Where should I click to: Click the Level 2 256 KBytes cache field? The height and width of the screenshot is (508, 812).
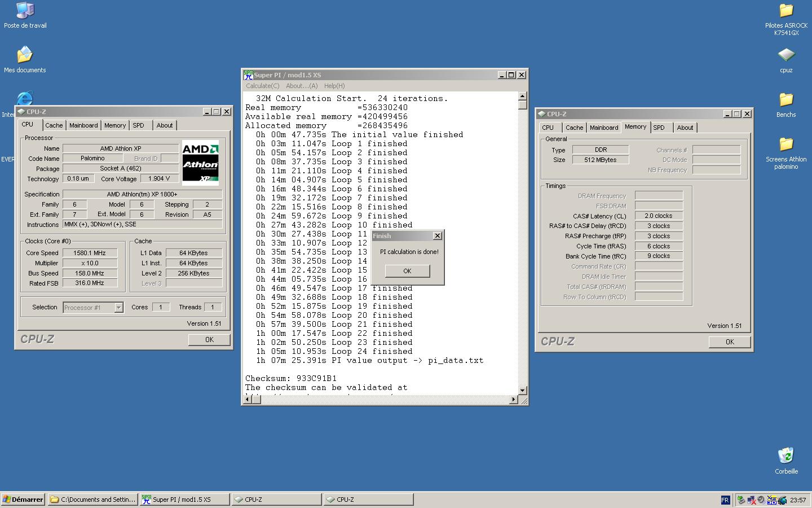[x=194, y=273]
